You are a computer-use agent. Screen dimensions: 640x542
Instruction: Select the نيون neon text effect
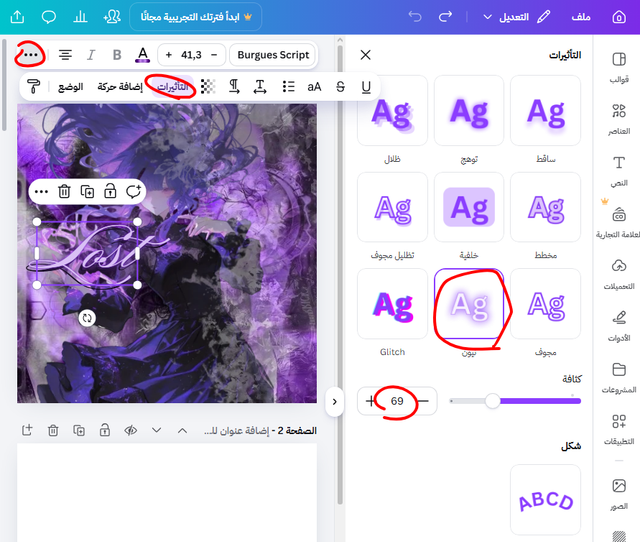click(469, 304)
